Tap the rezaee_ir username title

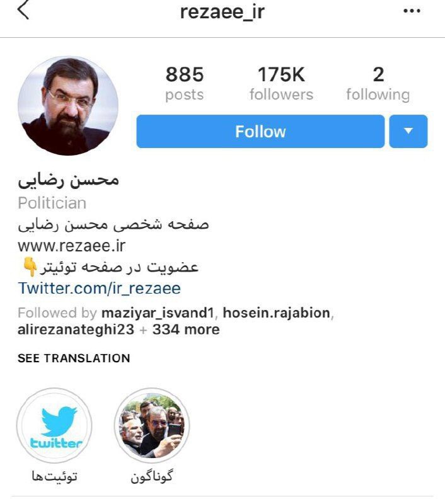(x=222, y=12)
